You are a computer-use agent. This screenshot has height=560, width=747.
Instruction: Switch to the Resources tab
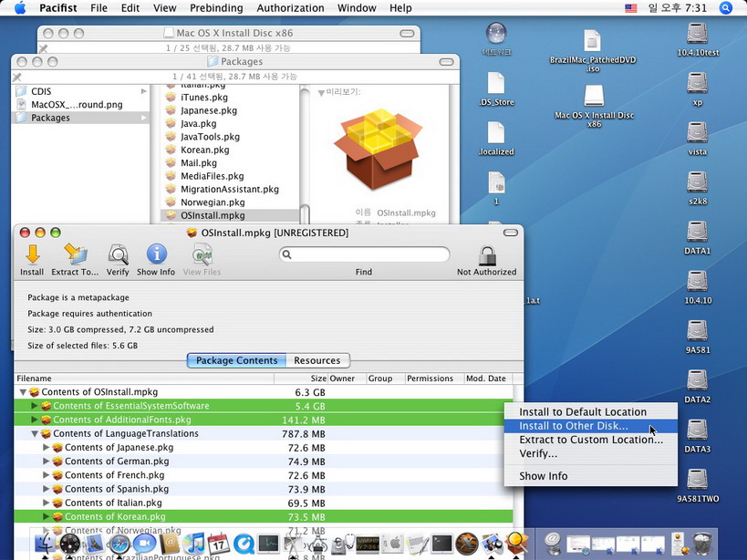point(317,360)
